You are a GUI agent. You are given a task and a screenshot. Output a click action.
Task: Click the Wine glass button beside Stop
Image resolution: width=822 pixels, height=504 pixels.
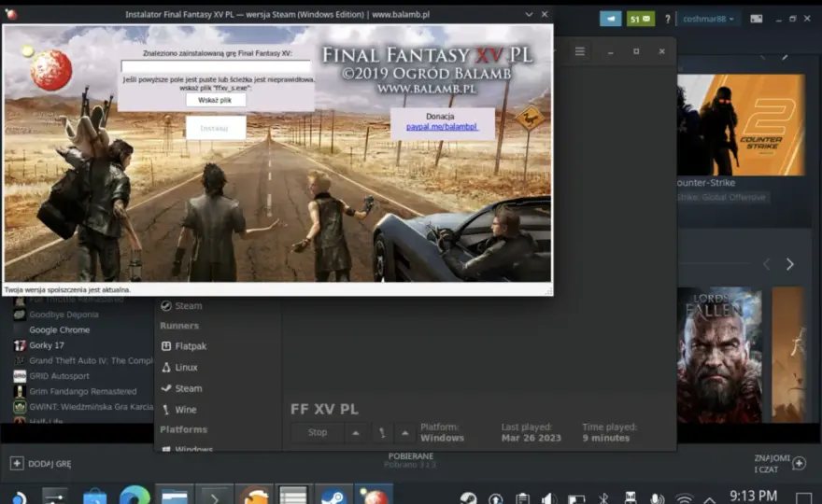382,433
